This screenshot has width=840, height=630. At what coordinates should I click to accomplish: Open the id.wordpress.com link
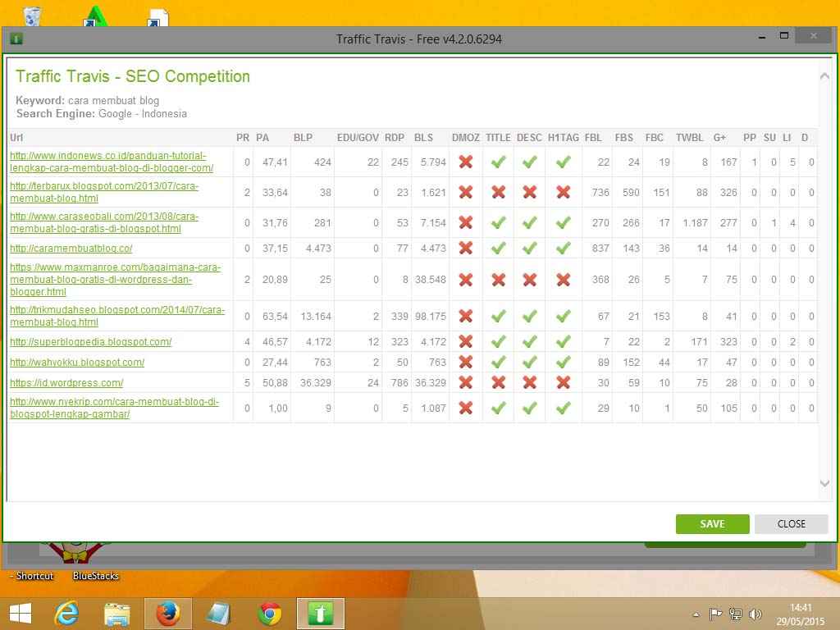point(66,383)
